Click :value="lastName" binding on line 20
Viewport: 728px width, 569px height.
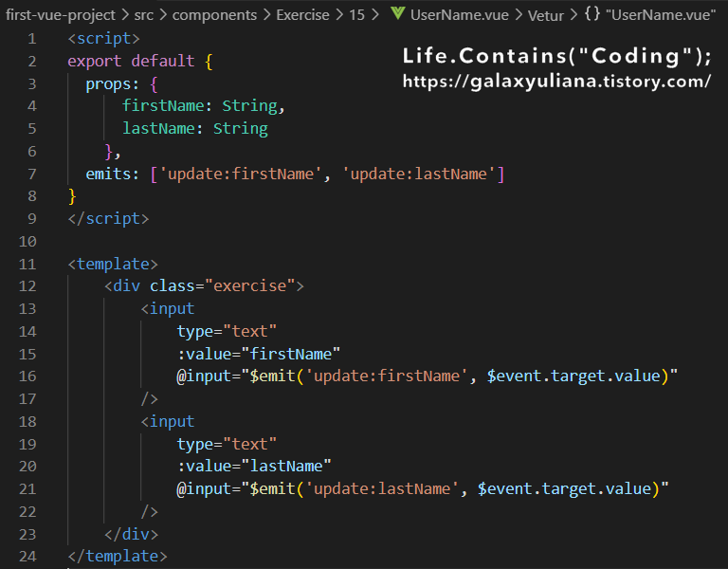point(254,467)
